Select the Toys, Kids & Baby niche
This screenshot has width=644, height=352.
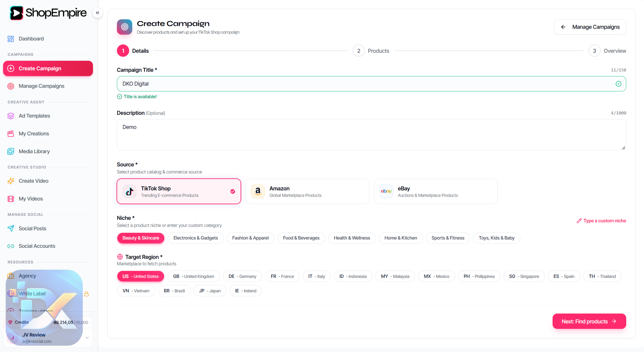[x=497, y=238]
